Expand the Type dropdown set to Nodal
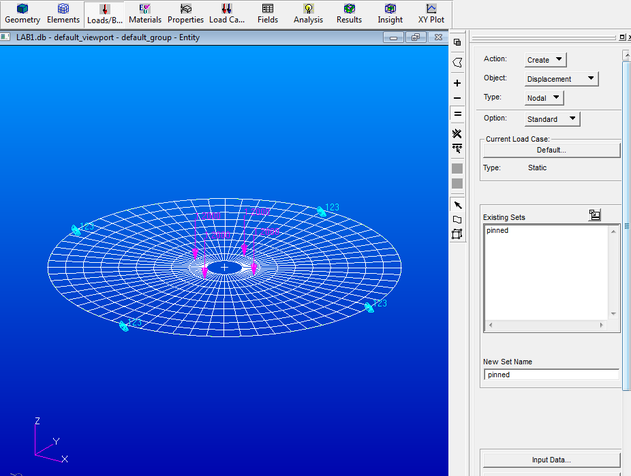Viewport: 631px width, 476px height. coord(544,97)
